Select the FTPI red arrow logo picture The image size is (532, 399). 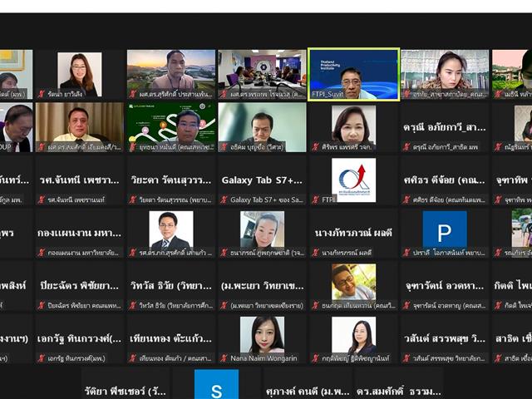coord(353,180)
